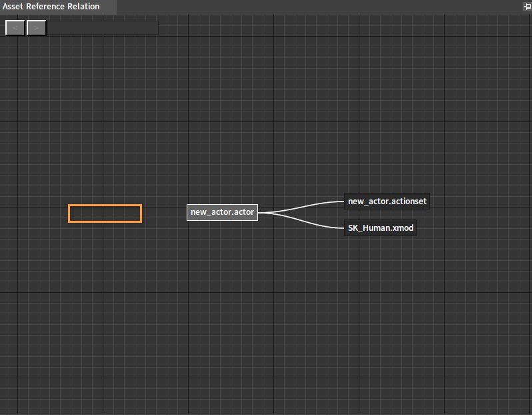
Task: Select the SK_Human.xmod node
Action: coord(381,228)
